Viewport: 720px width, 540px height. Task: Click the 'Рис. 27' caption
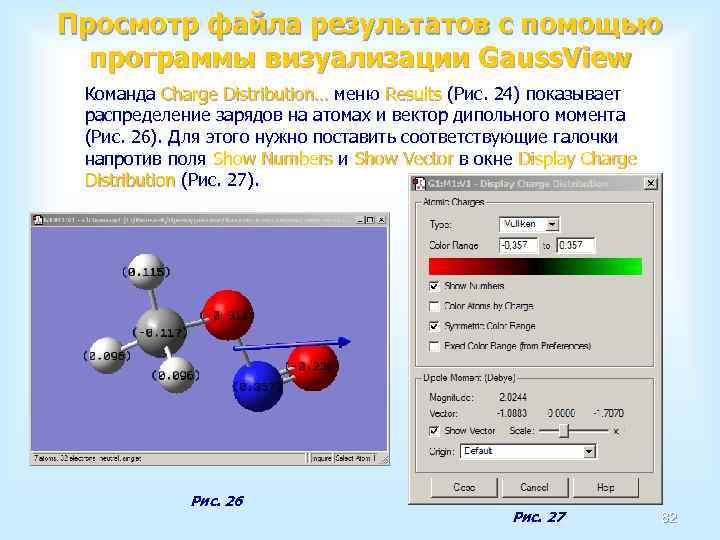tap(539, 518)
